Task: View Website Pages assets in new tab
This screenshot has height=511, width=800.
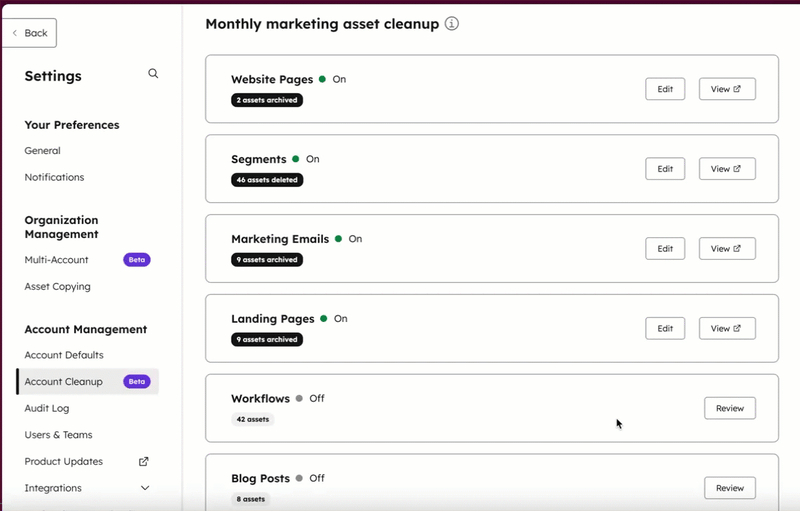Action: click(726, 89)
